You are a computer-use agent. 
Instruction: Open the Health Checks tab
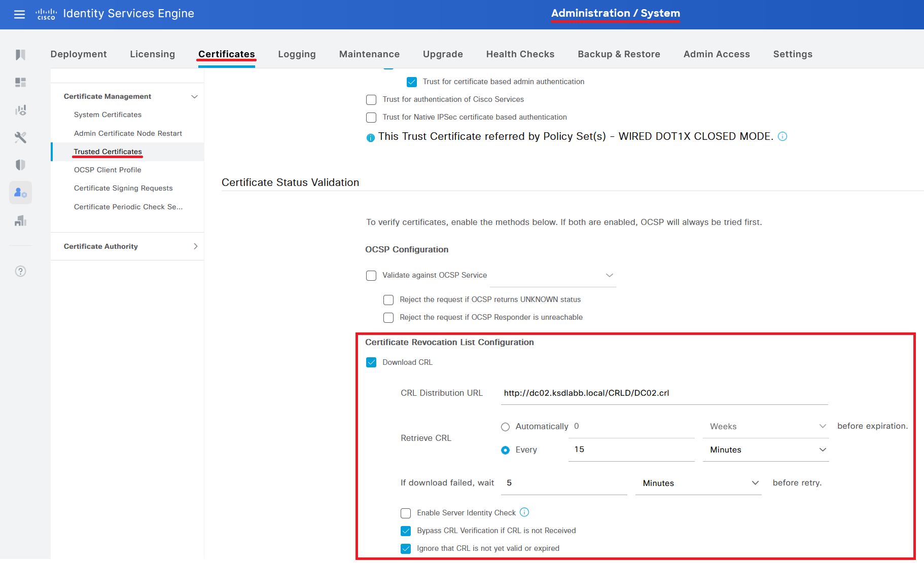click(x=520, y=54)
